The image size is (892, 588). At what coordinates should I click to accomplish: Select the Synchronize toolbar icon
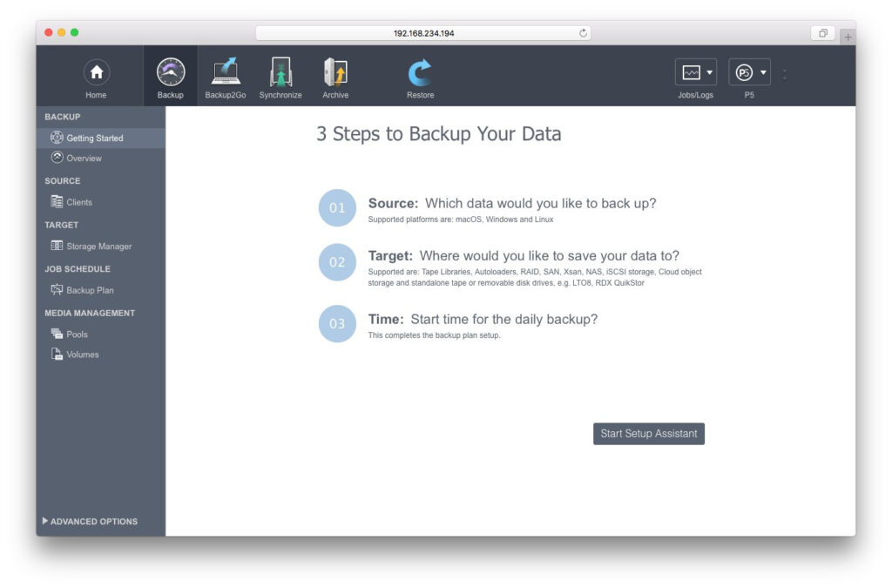[x=280, y=72]
